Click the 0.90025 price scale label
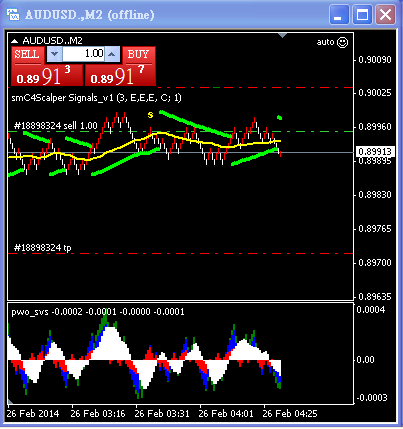This screenshot has width=403, height=429. [375, 93]
